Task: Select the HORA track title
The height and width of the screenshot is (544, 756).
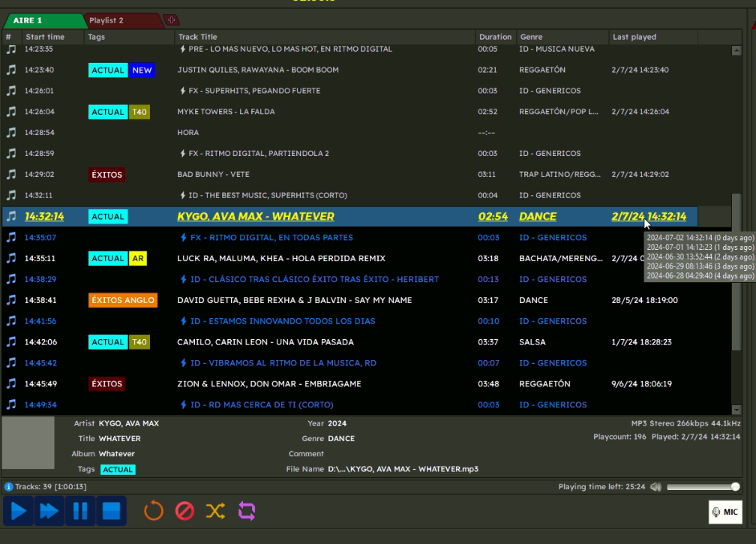Action: [x=188, y=133]
